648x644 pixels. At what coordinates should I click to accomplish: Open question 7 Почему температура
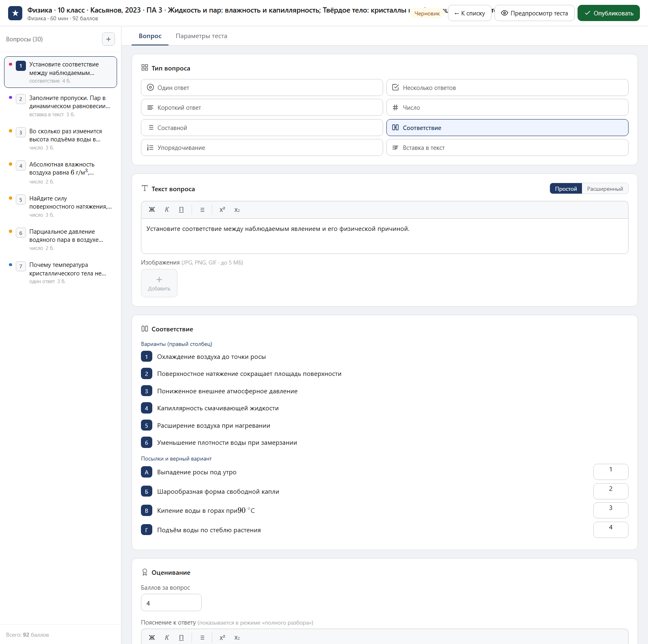pos(60,273)
